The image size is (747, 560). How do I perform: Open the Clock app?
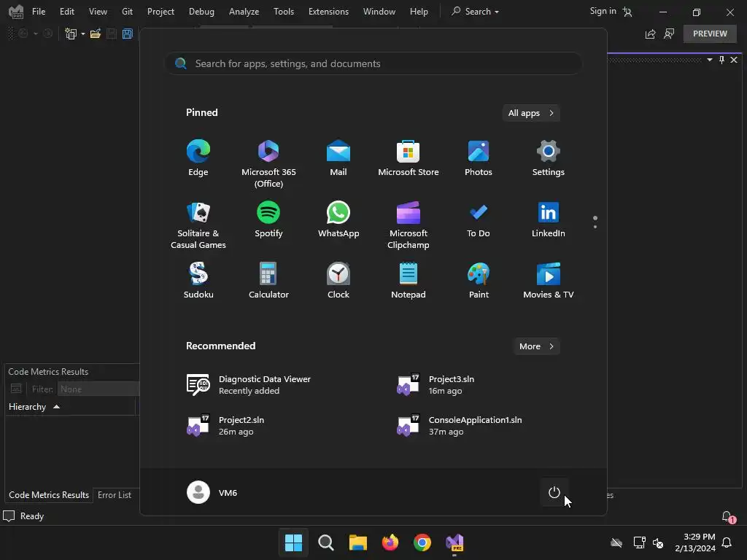click(x=338, y=281)
